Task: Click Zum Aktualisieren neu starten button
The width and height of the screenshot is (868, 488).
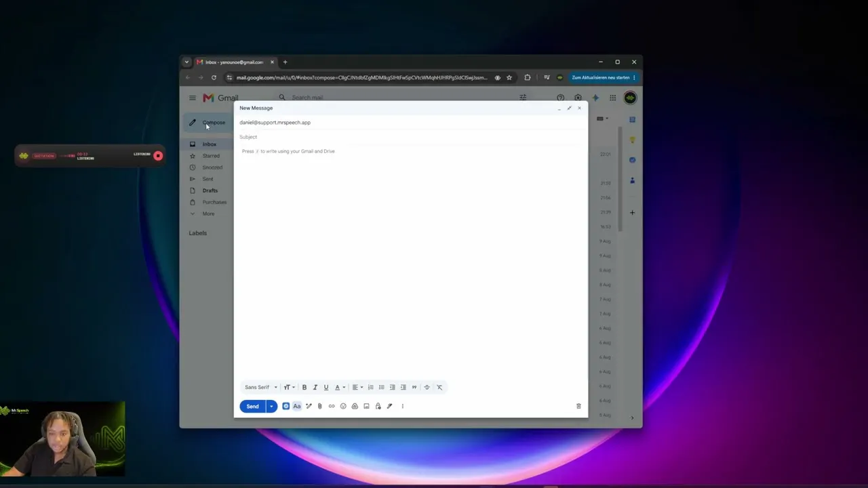Action: 603,77
